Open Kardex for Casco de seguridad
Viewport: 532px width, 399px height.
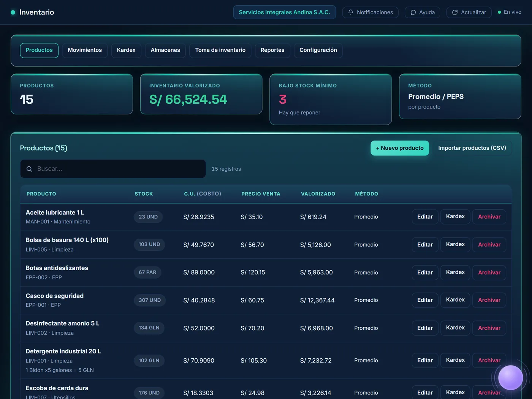455,300
